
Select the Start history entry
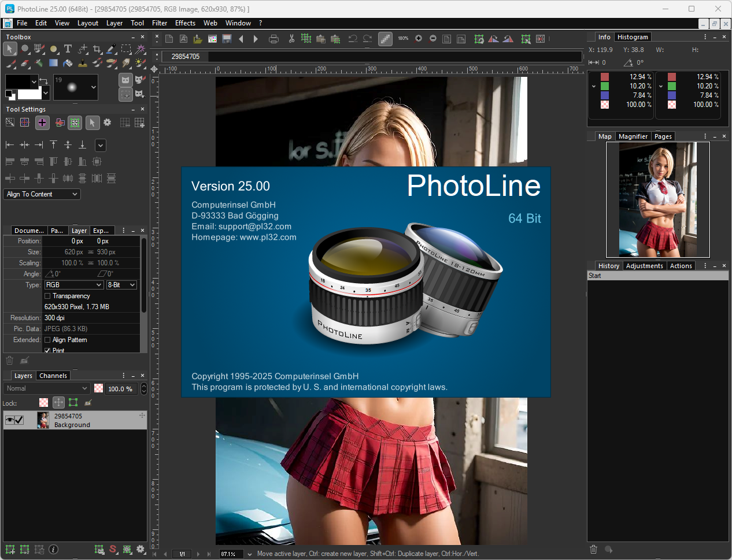657,276
